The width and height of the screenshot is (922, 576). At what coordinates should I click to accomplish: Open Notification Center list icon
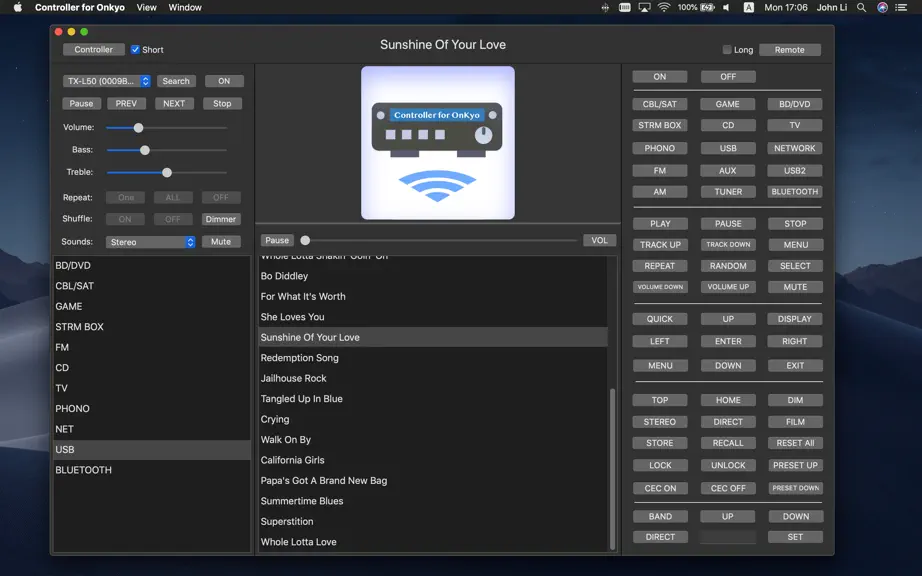pyautogui.click(x=901, y=8)
